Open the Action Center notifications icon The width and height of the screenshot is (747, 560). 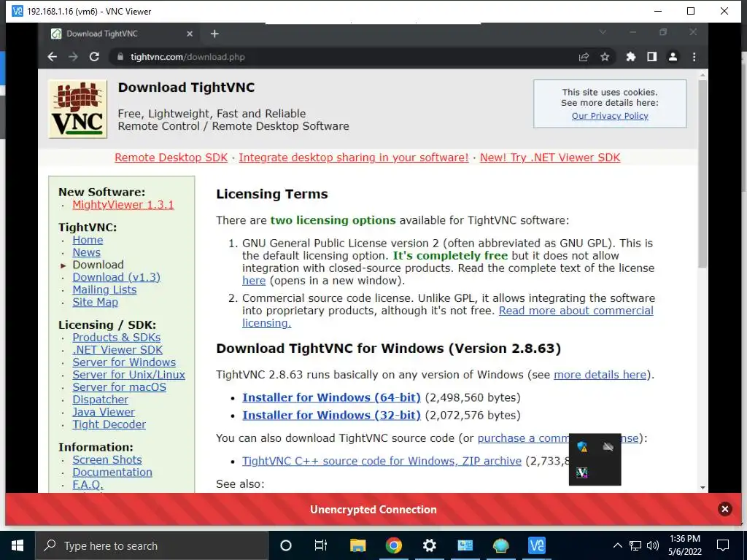(723, 545)
